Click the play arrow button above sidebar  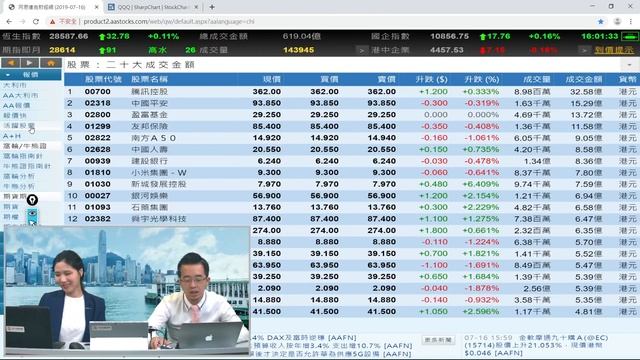point(30,63)
